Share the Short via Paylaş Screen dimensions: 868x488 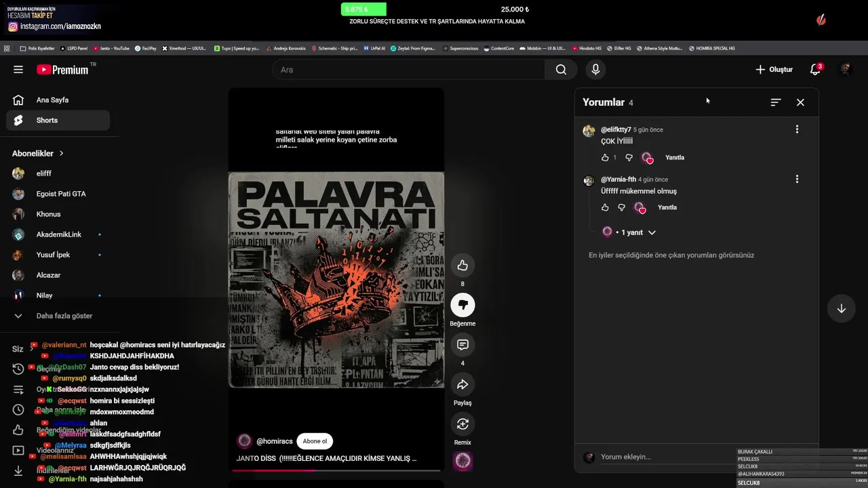(462, 384)
